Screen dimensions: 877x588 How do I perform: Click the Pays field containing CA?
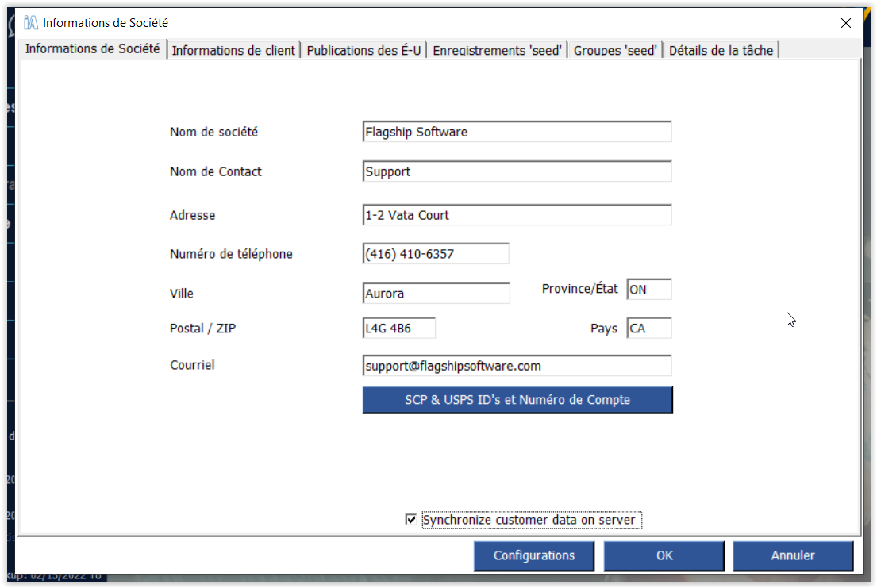(648, 328)
